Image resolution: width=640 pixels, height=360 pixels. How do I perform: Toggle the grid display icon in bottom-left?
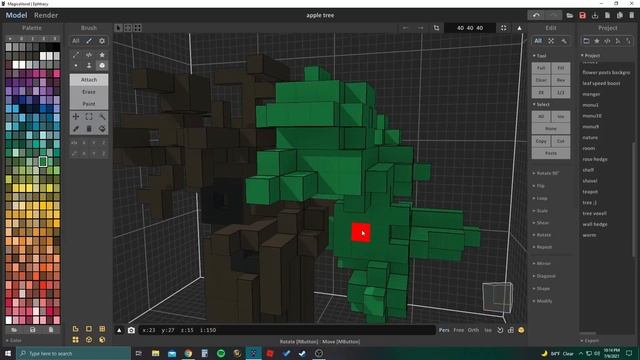pyautogui.click(x=102, y=329)
